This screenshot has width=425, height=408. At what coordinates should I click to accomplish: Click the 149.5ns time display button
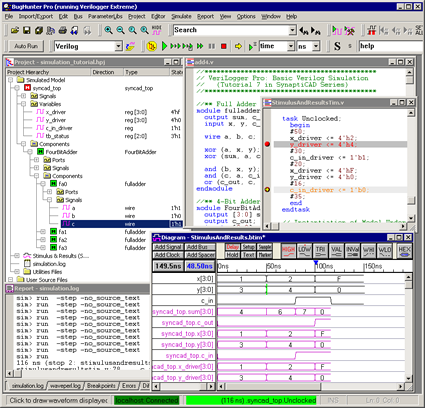coord(168,266)
